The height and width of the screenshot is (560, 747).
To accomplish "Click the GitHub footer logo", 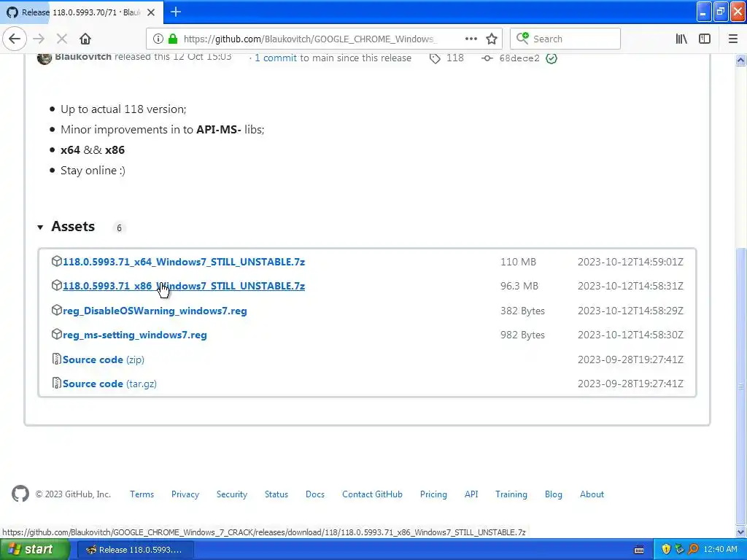I will pyautogui.click(x=20, y=494).
